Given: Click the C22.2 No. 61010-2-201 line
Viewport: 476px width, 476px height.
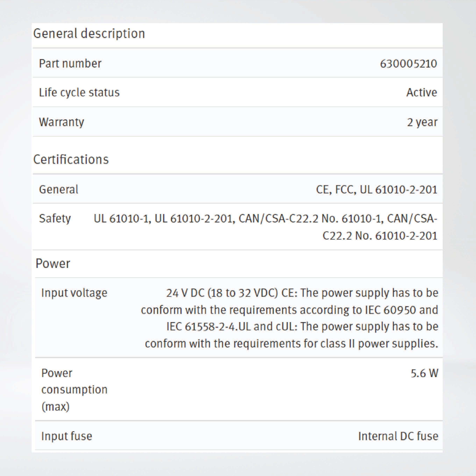Looking at the screenshot, I should click(380, 236).
